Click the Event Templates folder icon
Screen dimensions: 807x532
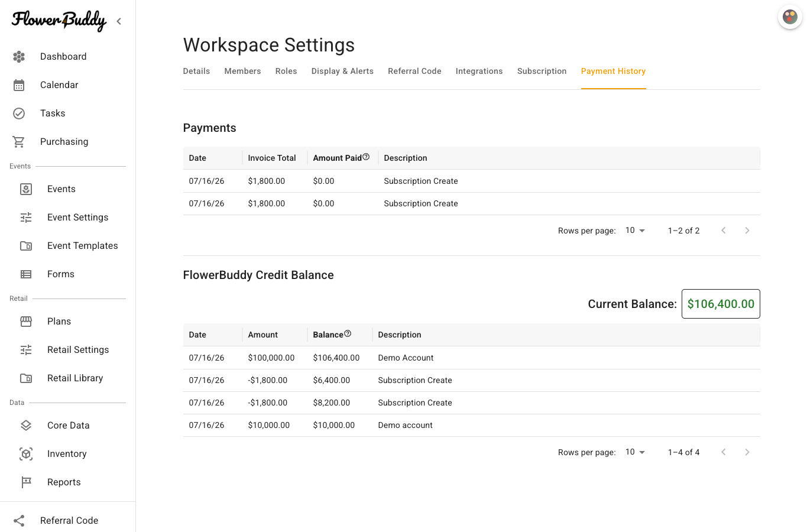26,246
